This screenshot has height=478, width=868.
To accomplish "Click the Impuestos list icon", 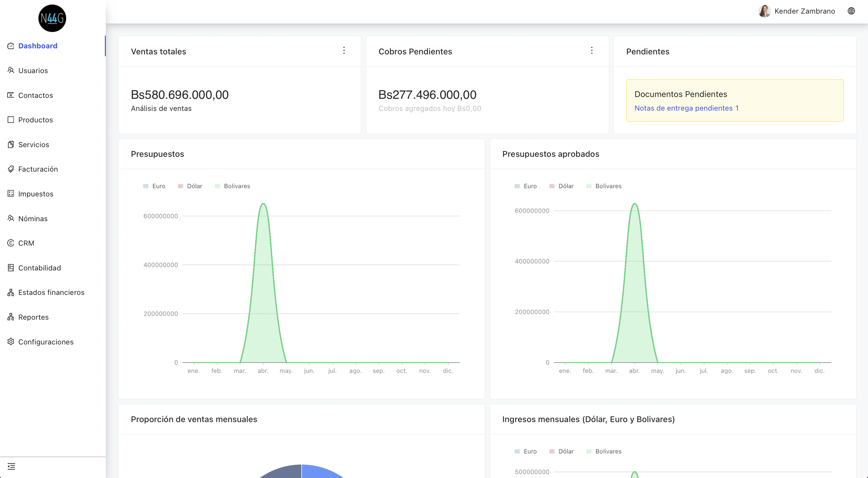I will [11, 194].
